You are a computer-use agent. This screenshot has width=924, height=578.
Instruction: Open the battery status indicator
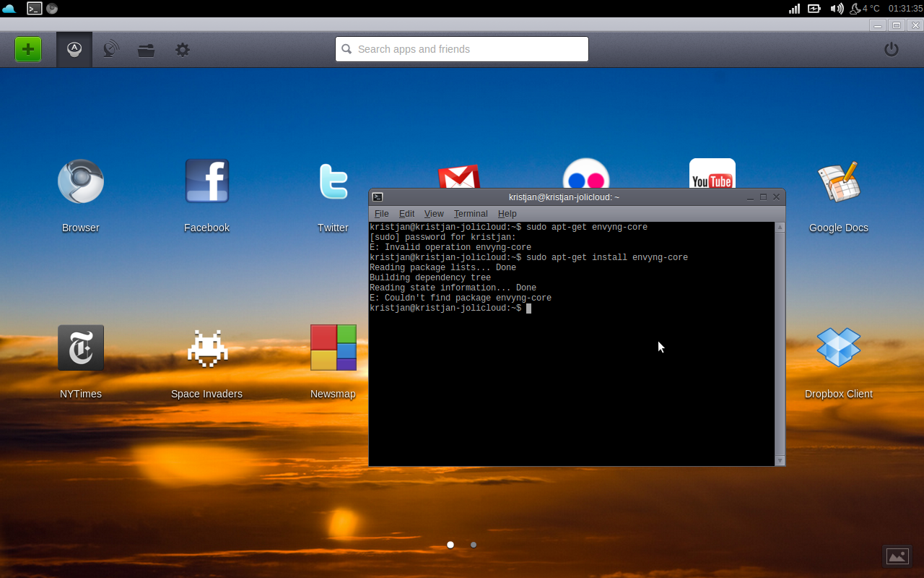(814, 9)
